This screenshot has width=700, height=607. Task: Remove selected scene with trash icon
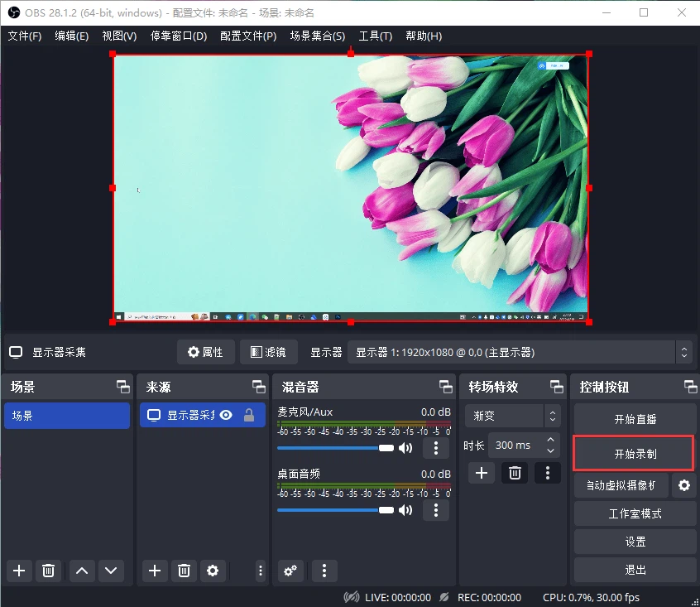tap(48, 571)
